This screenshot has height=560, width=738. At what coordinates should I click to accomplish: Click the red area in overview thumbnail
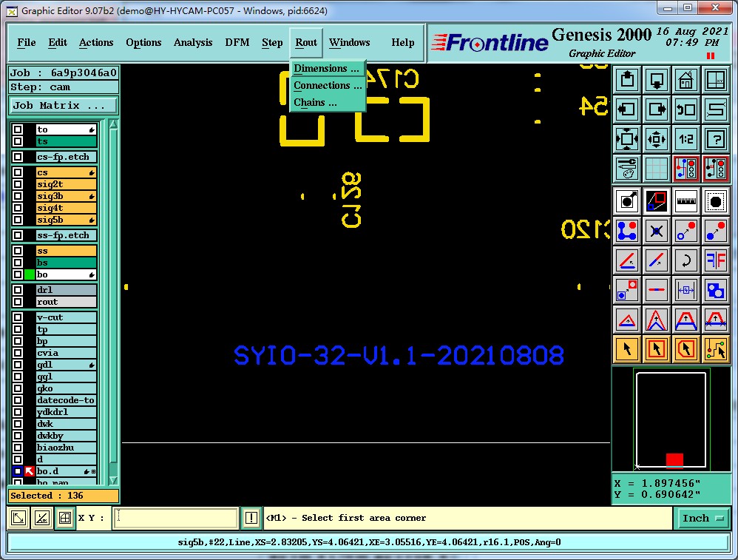674,459
